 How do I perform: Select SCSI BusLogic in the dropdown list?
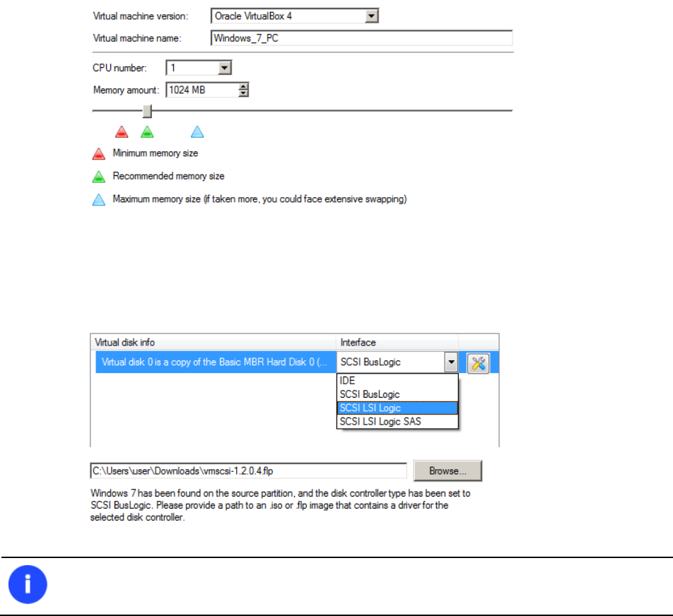(397, 394)
